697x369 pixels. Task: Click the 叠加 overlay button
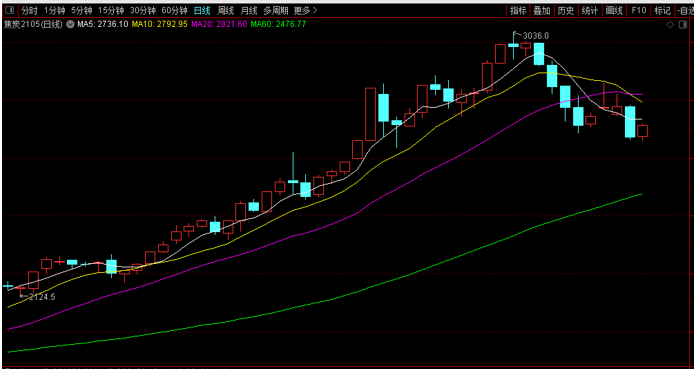pyautogui.click(x=542, y=11)
